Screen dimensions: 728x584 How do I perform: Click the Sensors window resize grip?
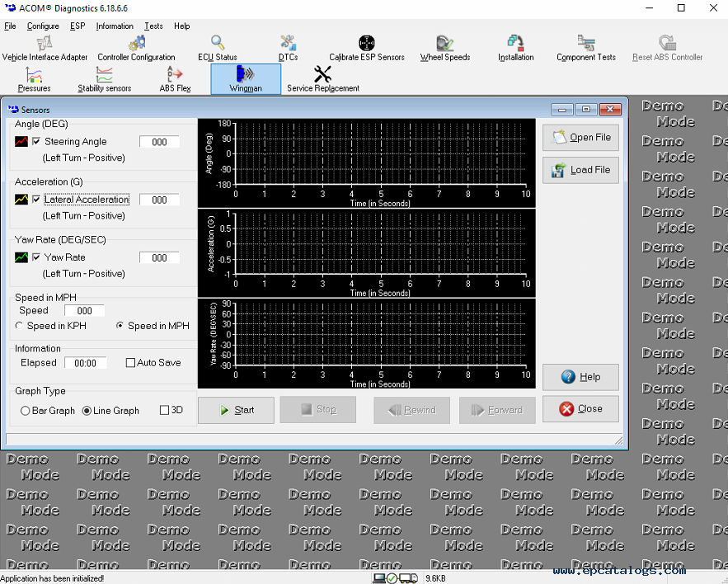(618, 440)
